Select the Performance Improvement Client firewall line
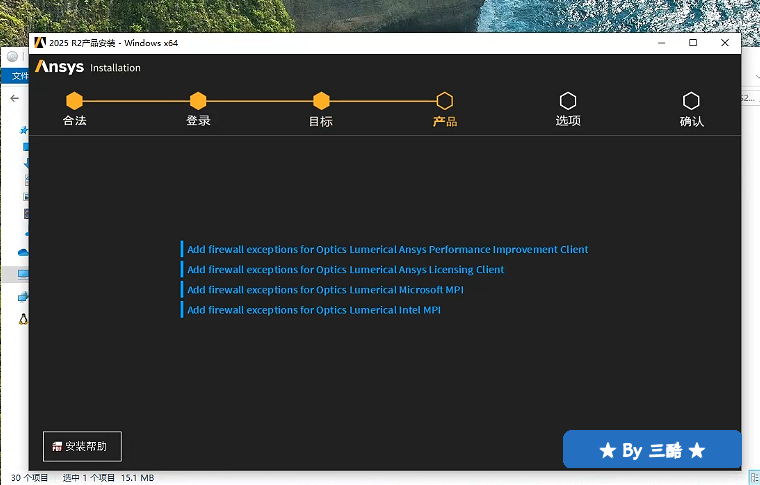The width and height of the screenshot is (760, 485). click(387, 249)
